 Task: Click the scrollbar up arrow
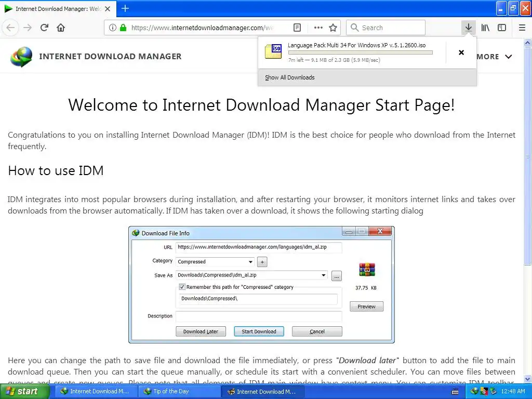(x=527, y=43)
